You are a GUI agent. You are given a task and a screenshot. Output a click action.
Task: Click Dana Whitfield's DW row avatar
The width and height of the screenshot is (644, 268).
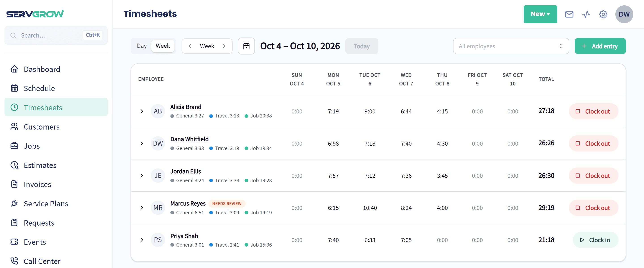pos(158,143)
